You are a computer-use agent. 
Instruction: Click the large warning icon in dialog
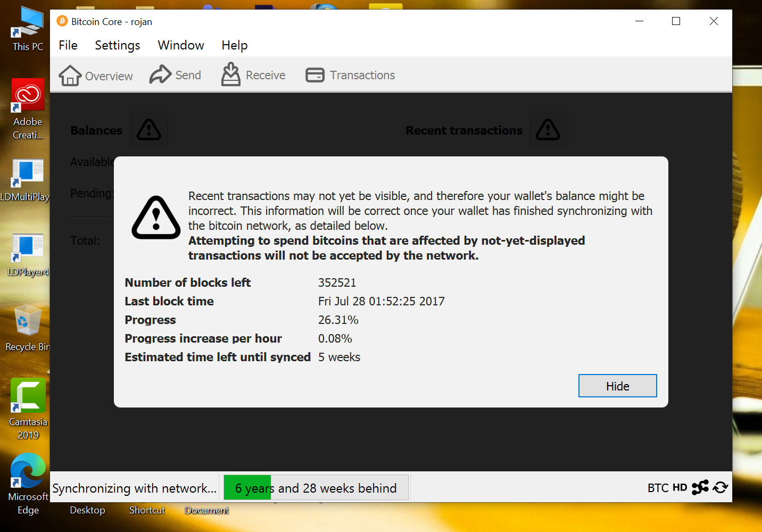coord(156,218)
